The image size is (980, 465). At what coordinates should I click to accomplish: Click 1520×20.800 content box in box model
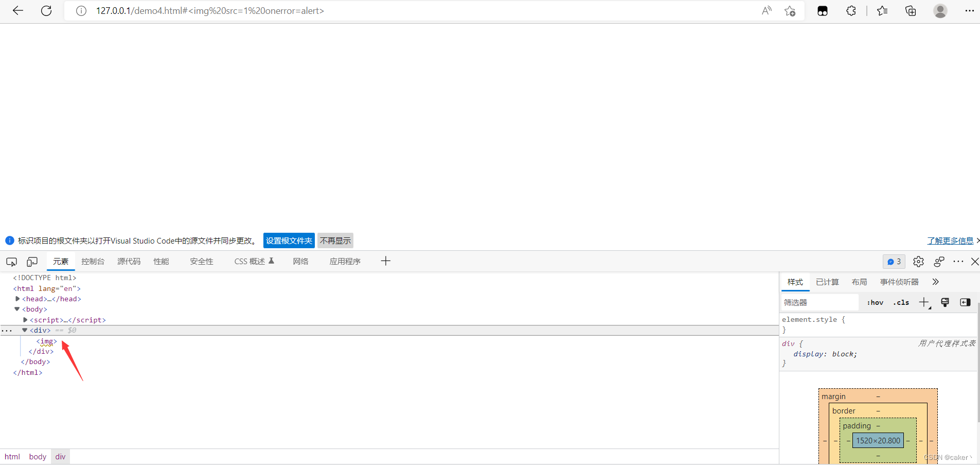pos(878,441)
